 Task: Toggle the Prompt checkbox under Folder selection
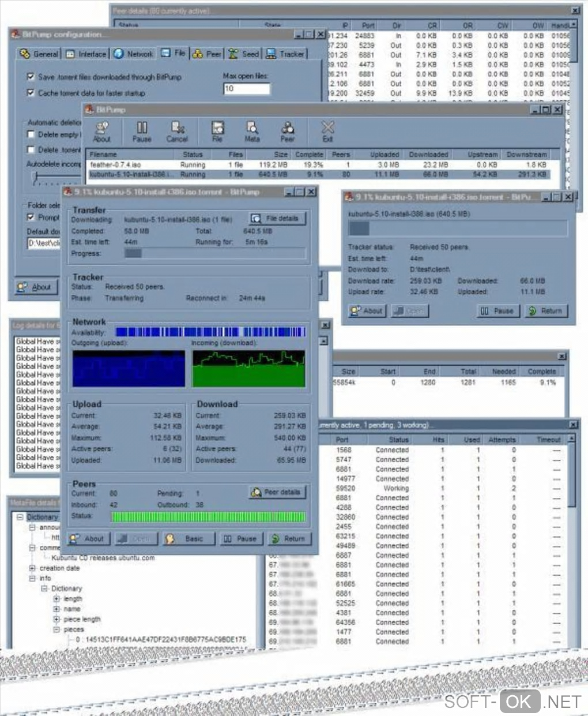[x=31, y=217]
